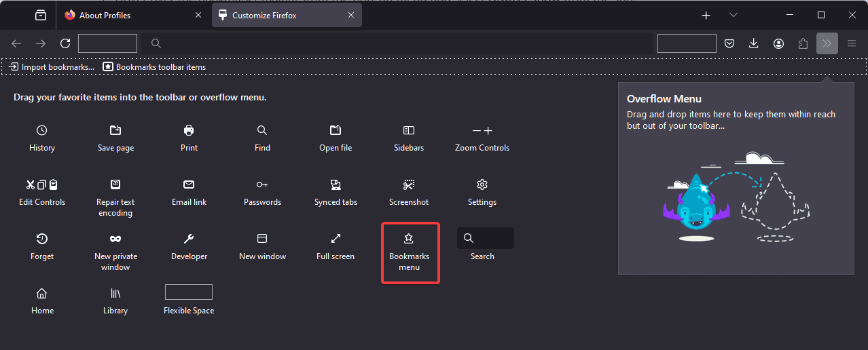
Task: Click the Synced tabs icon
Action: [336, 184]
